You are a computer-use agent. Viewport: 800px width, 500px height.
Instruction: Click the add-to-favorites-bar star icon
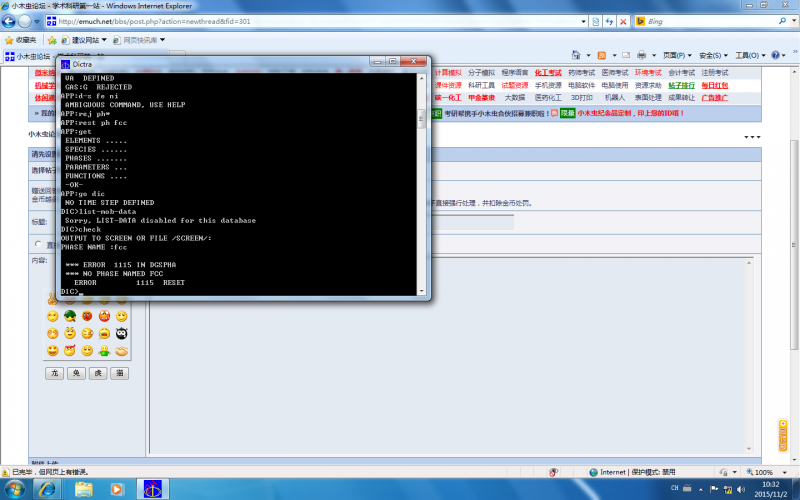click(52, 40)
